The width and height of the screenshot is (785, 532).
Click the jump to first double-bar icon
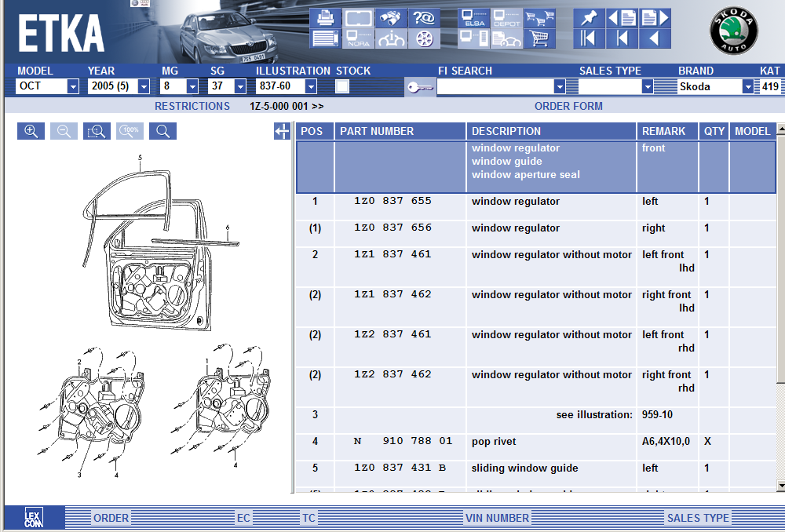point(589,38)
